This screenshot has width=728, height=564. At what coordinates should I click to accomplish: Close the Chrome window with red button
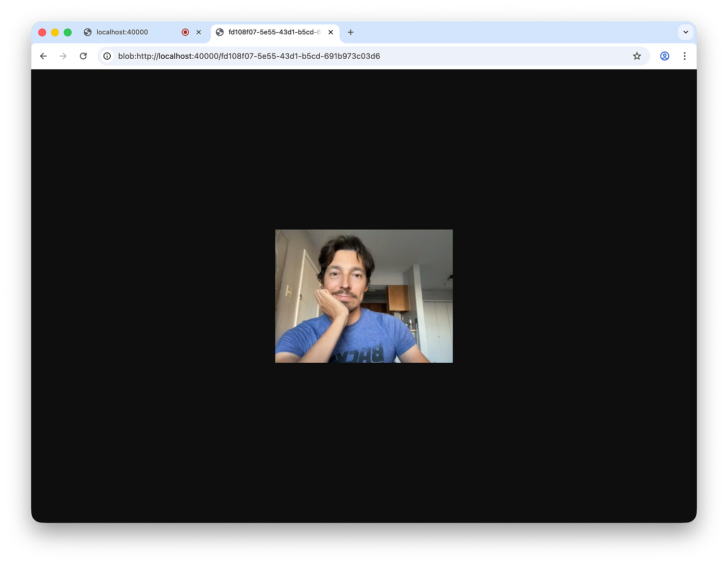[43, 32]
